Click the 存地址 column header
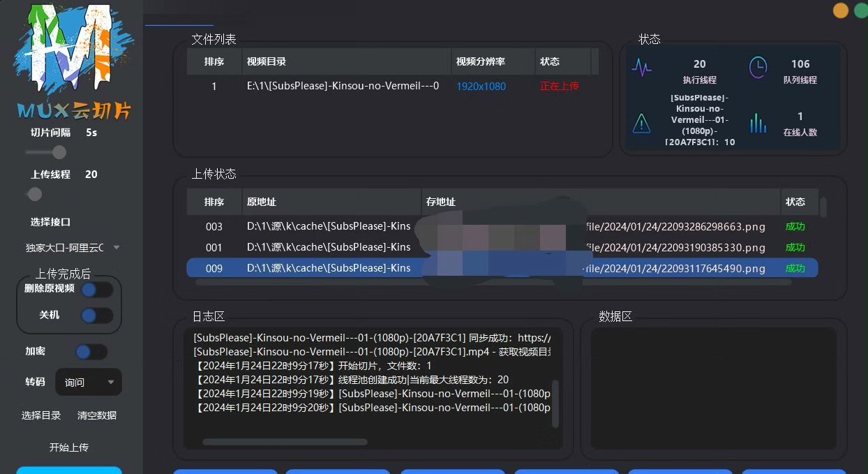 (601, 202)
